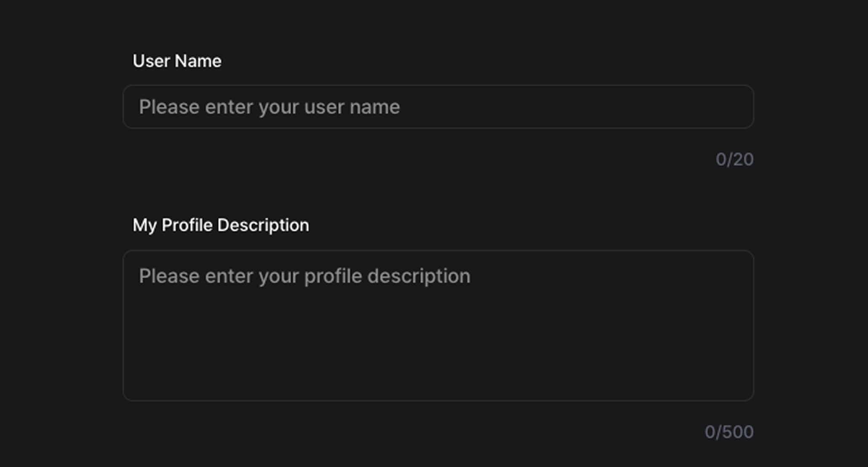Place cursor in the user name box
The image size is (868, 467).
click(x=438, y=107)
